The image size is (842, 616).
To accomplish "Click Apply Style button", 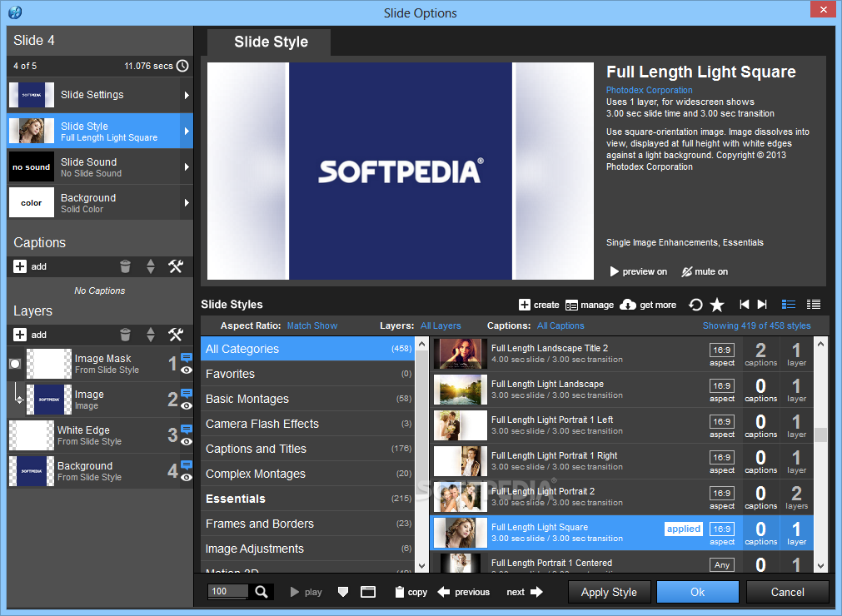I will (609, 593).
